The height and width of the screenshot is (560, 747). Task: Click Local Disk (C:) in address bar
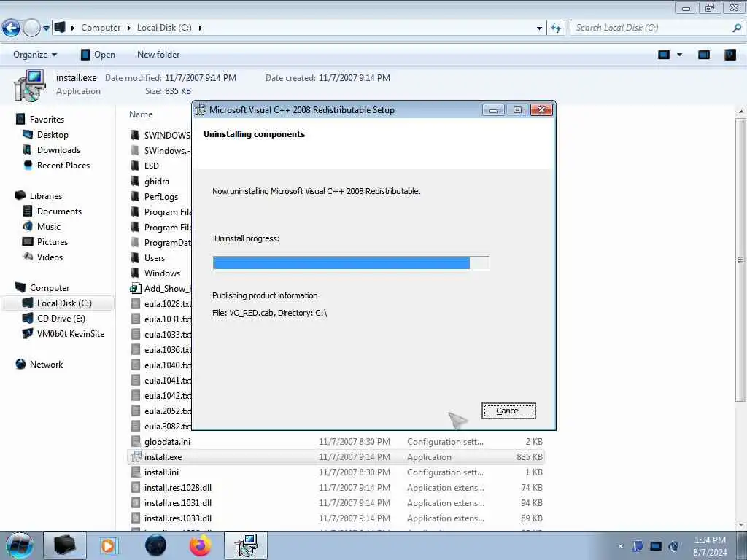click(164, 28)
